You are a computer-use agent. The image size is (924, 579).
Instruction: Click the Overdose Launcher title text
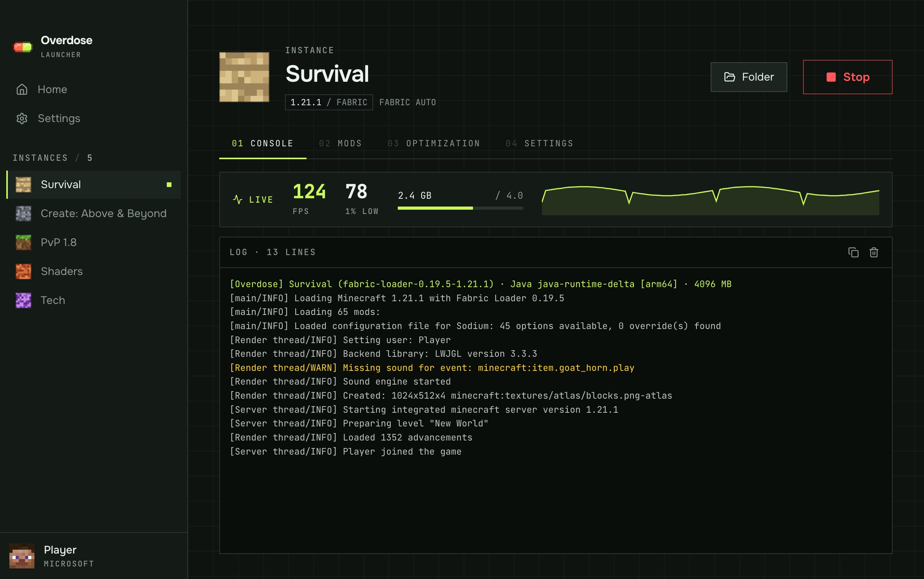click(67, 40)
